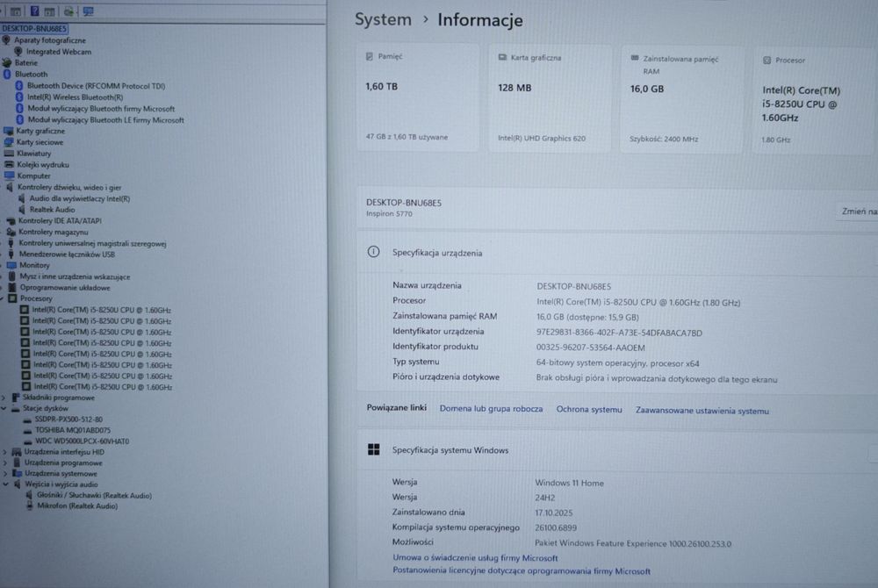
Task: Expand the Urządzenia systemowe node
Action: coord(5,474)
